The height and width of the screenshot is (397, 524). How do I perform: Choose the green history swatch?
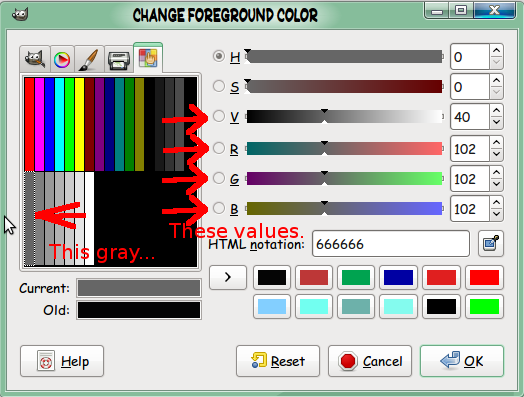pos(356,277)
